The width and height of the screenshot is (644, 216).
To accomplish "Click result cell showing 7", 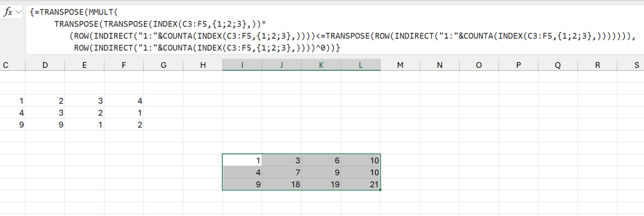I will tap(281, 172).
